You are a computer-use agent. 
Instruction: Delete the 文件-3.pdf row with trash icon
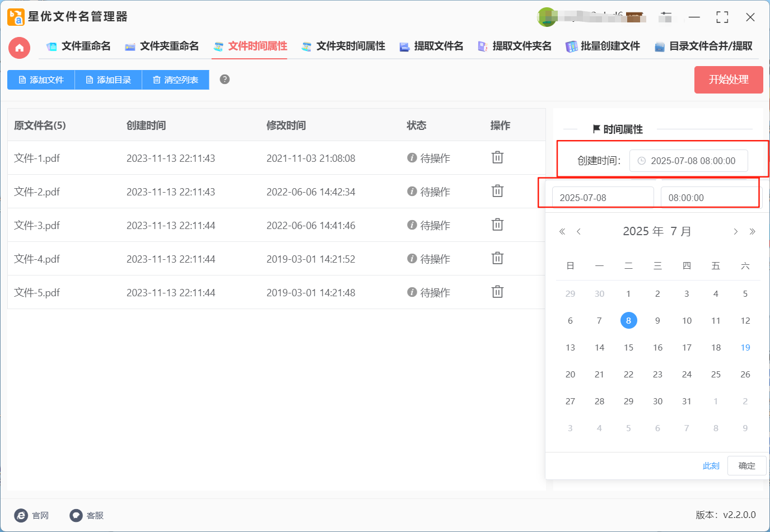tap(497, 225)
